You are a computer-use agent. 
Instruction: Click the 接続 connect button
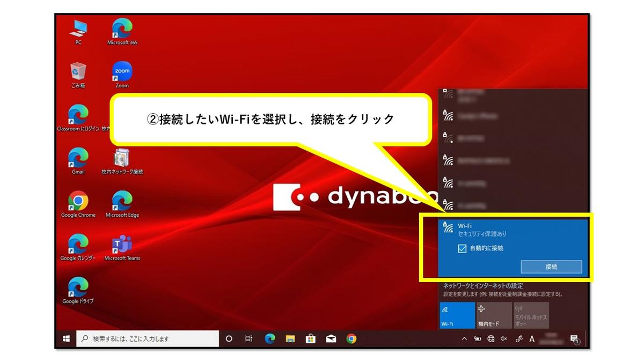pos(551,267)
